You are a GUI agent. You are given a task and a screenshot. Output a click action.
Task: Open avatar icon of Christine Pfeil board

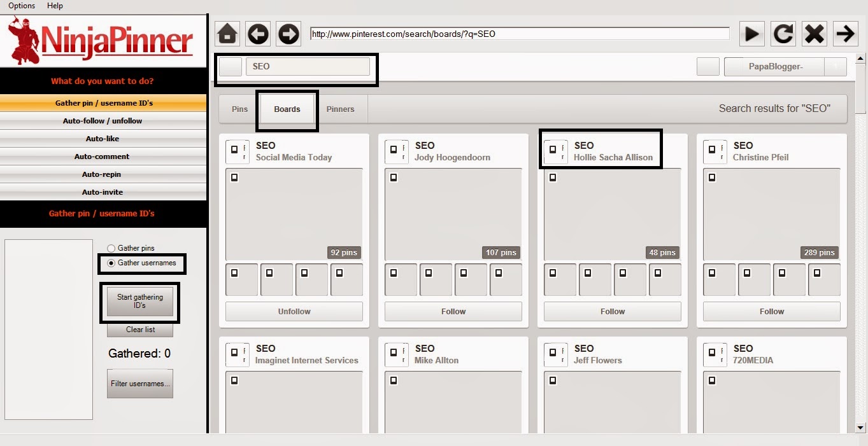tap(715, 152)
